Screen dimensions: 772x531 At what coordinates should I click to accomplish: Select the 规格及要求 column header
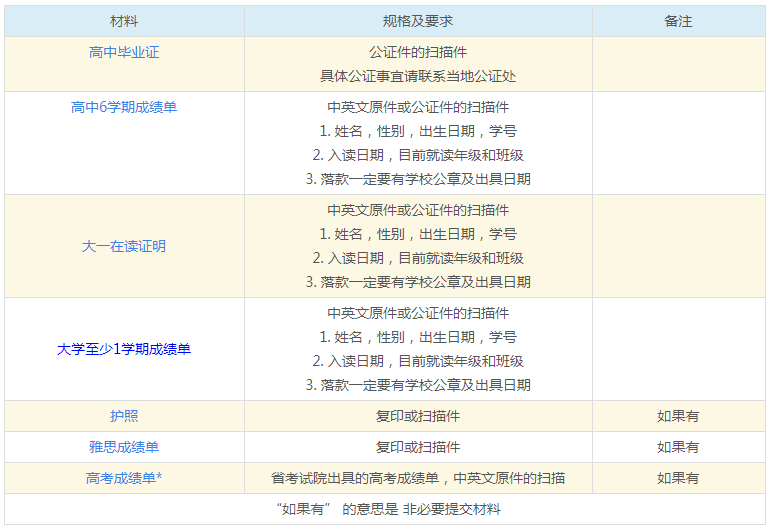(x=418, y=21)
